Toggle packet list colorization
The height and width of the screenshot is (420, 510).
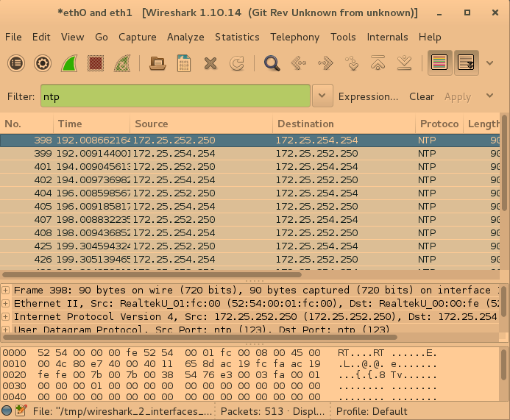(x=440, y=63)
